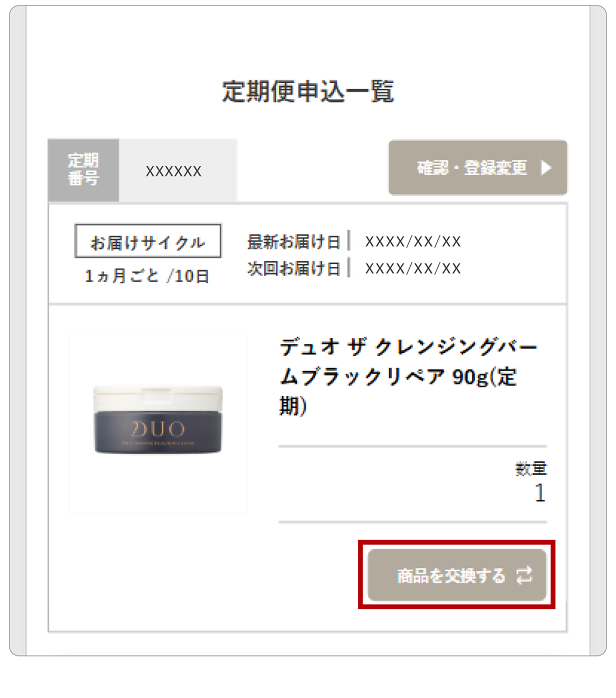Click the 最新お届け日 label
The width and height of the screenshot is (616, 698).
[294, 241]
